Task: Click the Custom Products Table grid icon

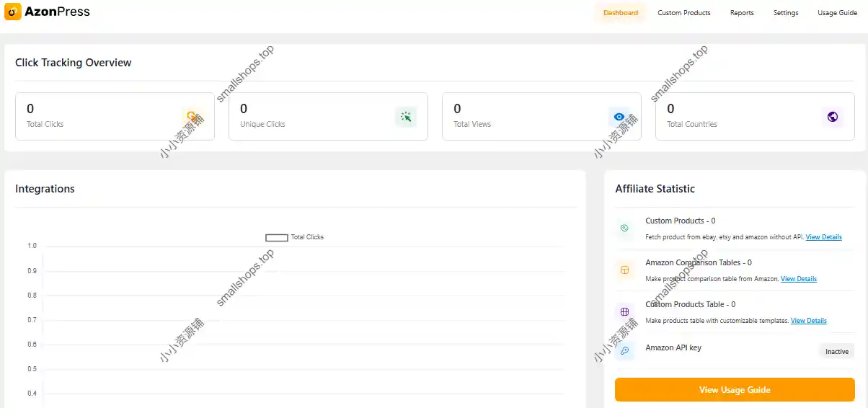Action: pyautogui.click(x=624, y=312)
